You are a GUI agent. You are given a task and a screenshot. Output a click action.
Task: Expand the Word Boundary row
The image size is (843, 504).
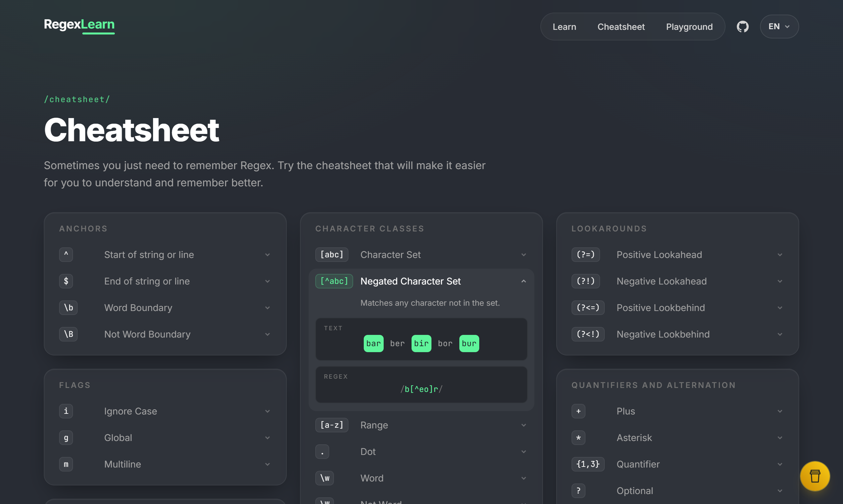pos(165,308)
